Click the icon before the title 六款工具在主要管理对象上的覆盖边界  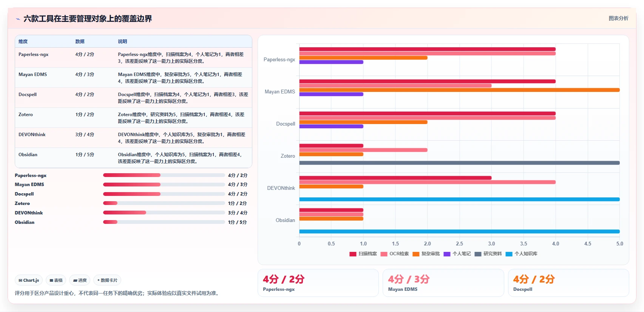(x=18, y=19)
